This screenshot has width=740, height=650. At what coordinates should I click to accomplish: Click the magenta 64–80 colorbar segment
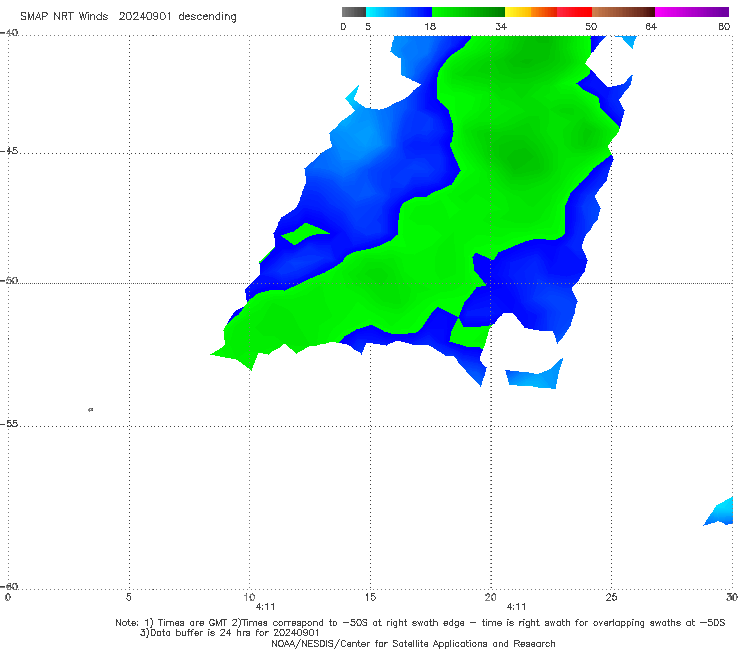[692, 12]
